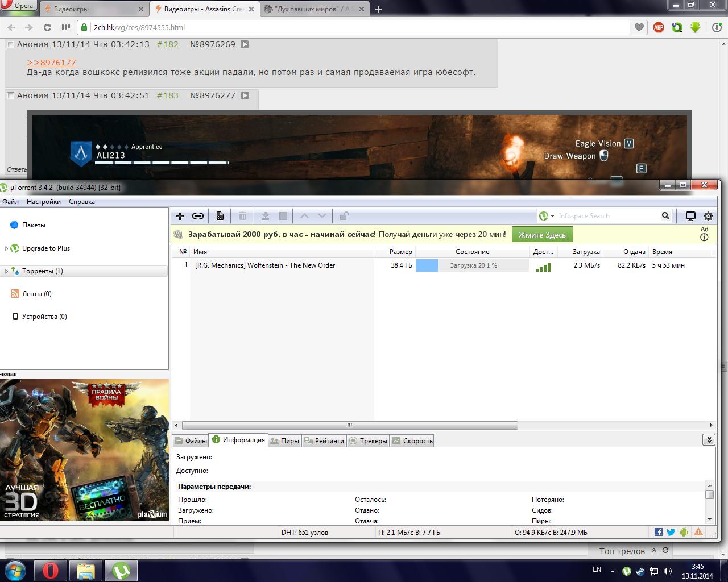Sort by Состояние column header
The image size is (728, 582).
click(472, 252)
